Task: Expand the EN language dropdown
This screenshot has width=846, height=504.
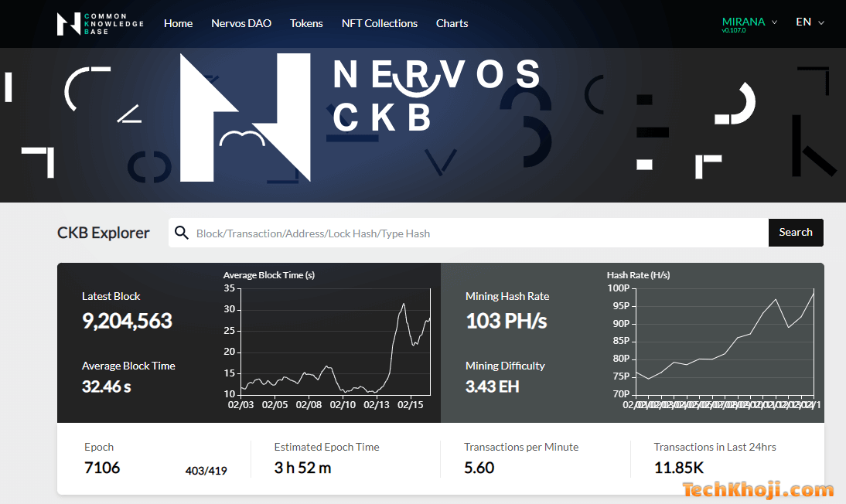Action: [x=810, y=22]
